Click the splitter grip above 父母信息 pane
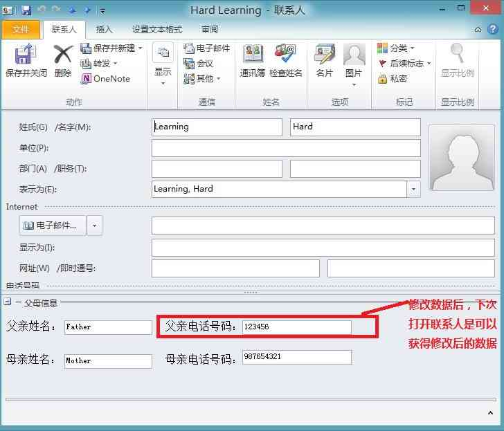Image resolution: width=504 pixels, height=431 pixels. (251, 293)
